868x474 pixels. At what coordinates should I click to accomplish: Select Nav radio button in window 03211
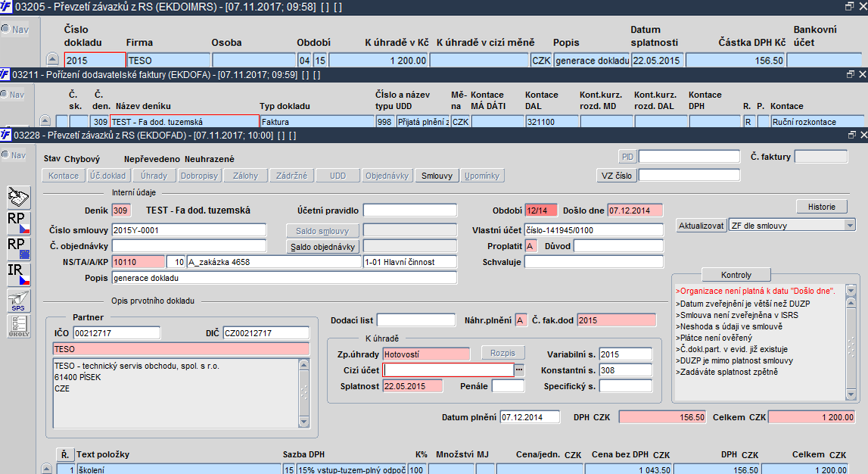pos(5,94)
